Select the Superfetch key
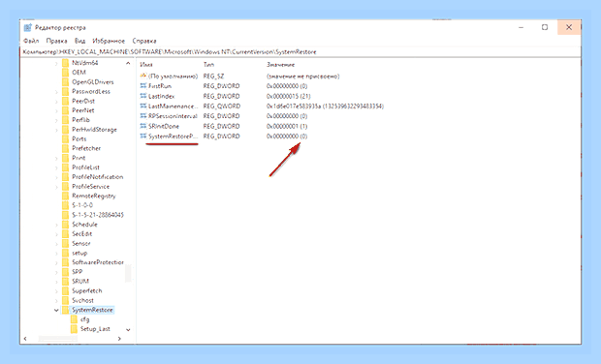Image resolution: width=601 pixels, height=364 pixels. [x=87, y=290]
